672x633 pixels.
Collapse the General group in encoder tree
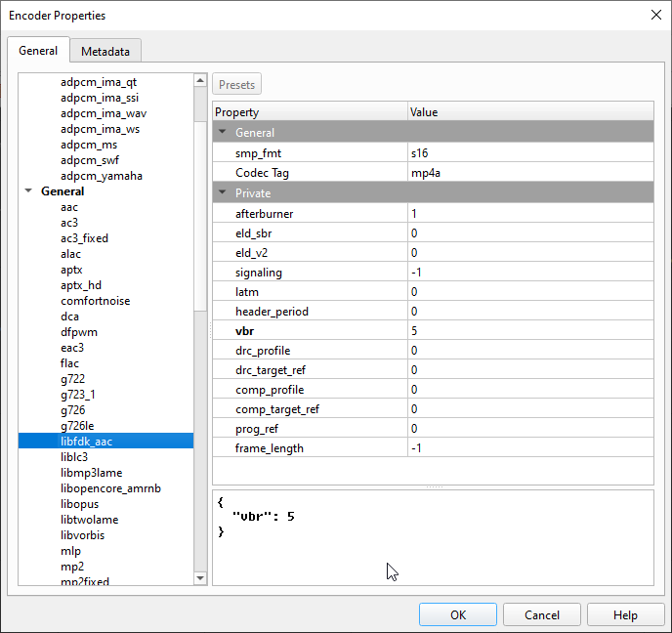point(28,191)
